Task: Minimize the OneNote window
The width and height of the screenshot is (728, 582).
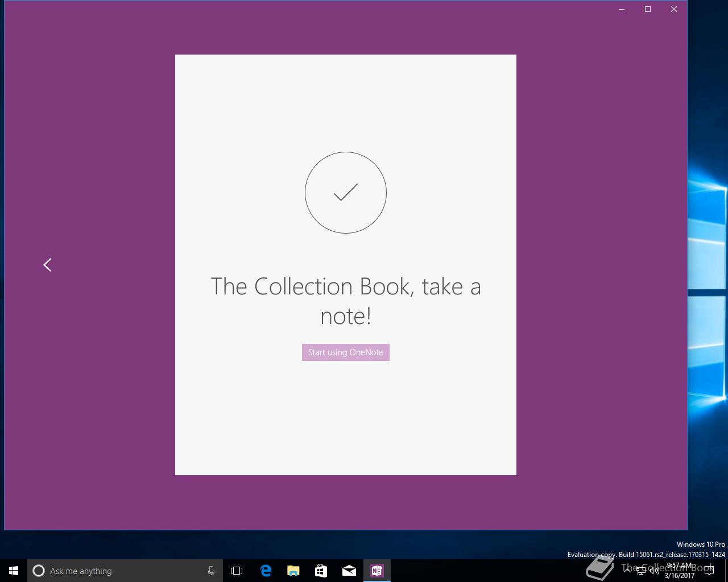Action: click(x=622, y=9)
